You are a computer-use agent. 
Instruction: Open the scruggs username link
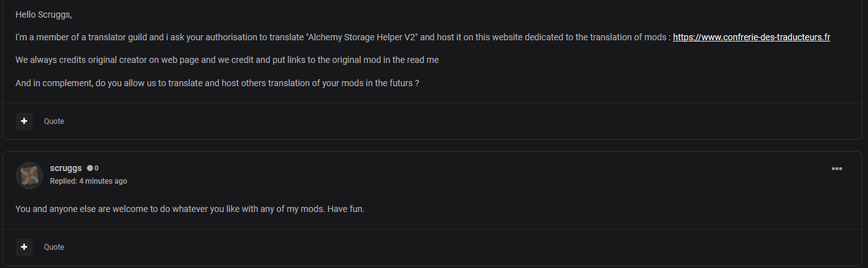[66, 168]
